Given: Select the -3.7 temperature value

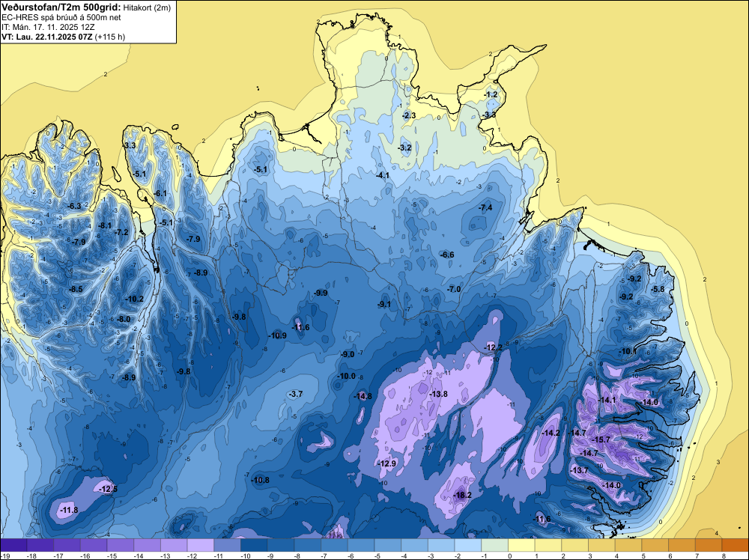Looking at the screenshot, I should coord(296,394).
